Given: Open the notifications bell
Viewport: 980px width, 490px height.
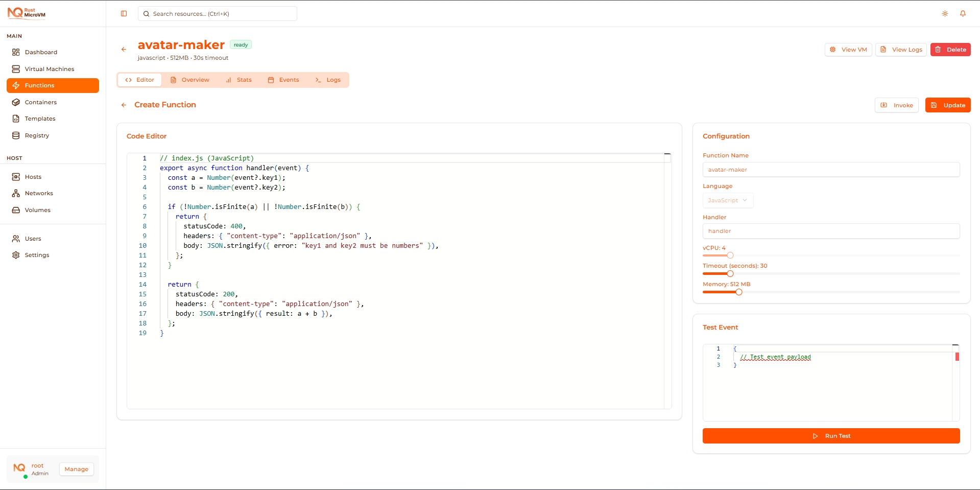Looking at the screenshot, I should [x=963, y=14].
